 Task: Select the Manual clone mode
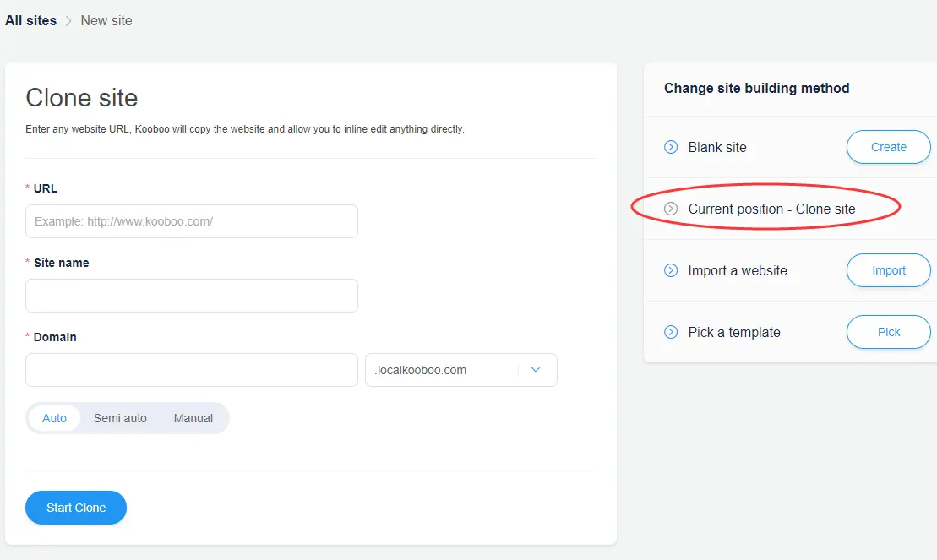coord(193,418)
